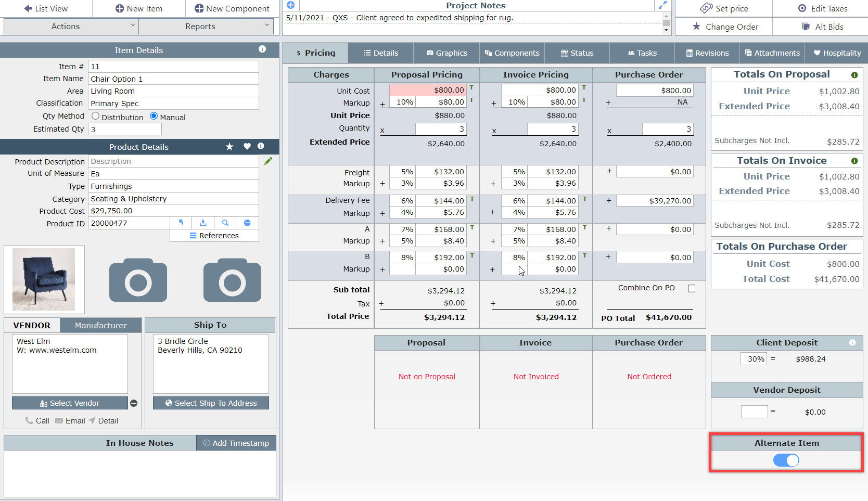868x501 pixels.
Task: Show Item Details info icon
Action: click(x=262, y=49)
